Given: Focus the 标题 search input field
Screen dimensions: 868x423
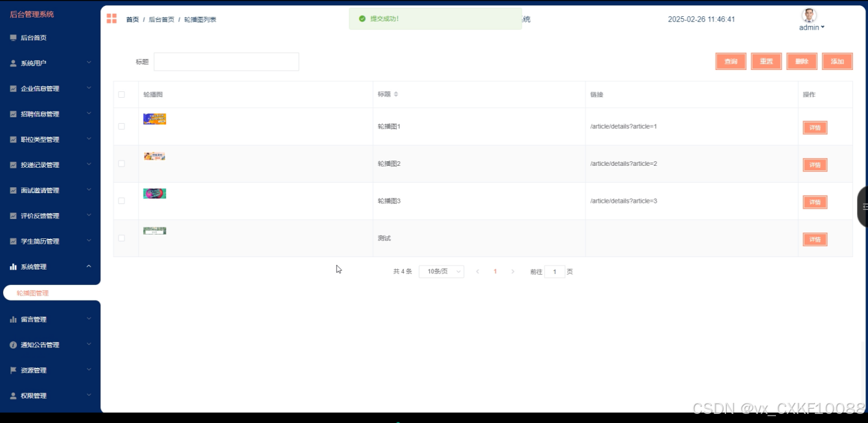Looking at the screenshot, I should 226,62.
